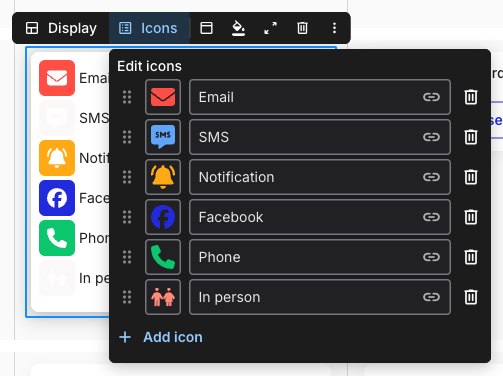Screen dimensions: 503x376
Task: Click the Add icon button
Action: pos(161,337)
